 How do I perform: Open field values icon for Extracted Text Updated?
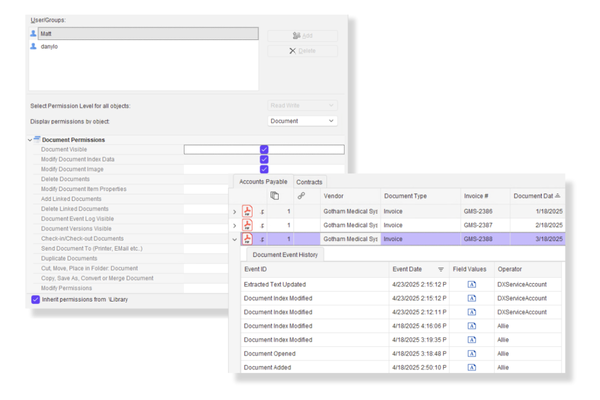(x=472, y=284)
